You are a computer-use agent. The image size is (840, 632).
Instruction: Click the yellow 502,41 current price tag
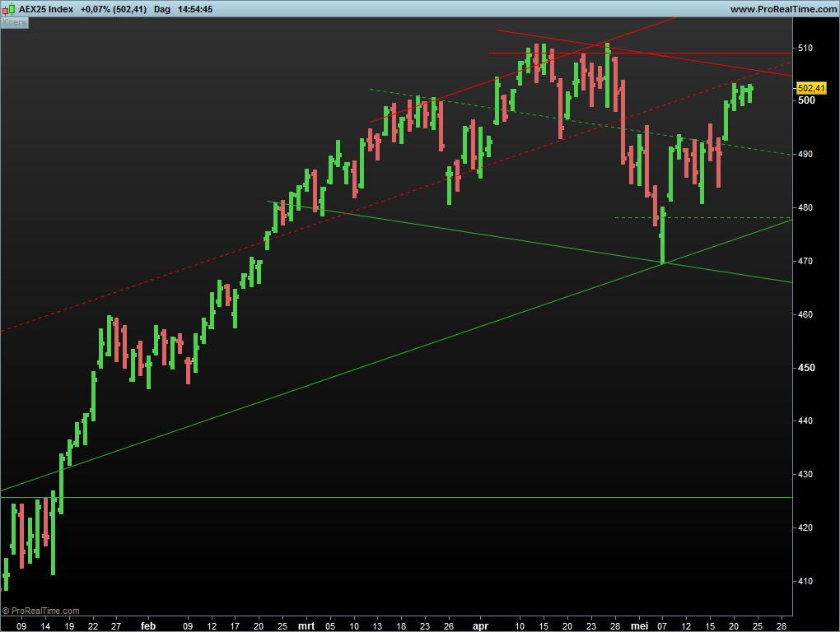pyautogui.click(x=811, y=88)
